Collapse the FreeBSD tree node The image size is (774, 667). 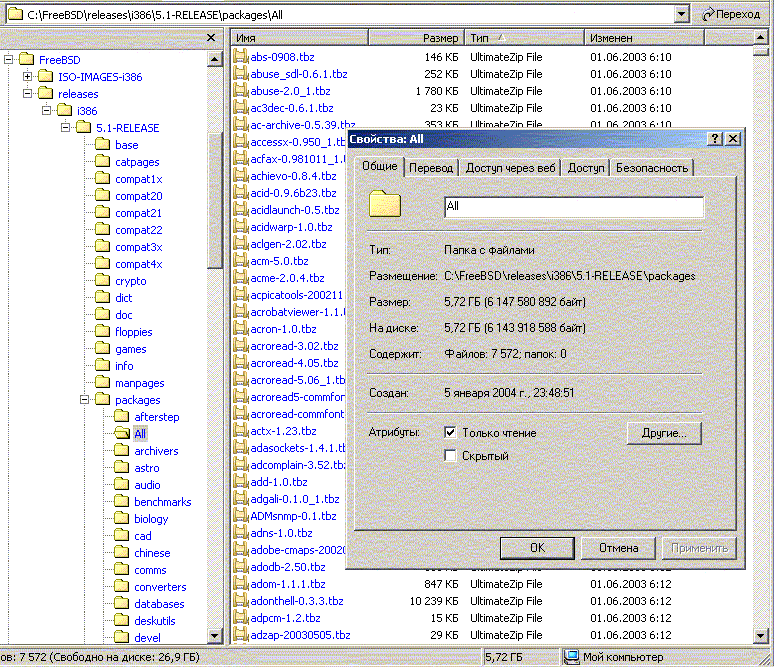(8, 60)
